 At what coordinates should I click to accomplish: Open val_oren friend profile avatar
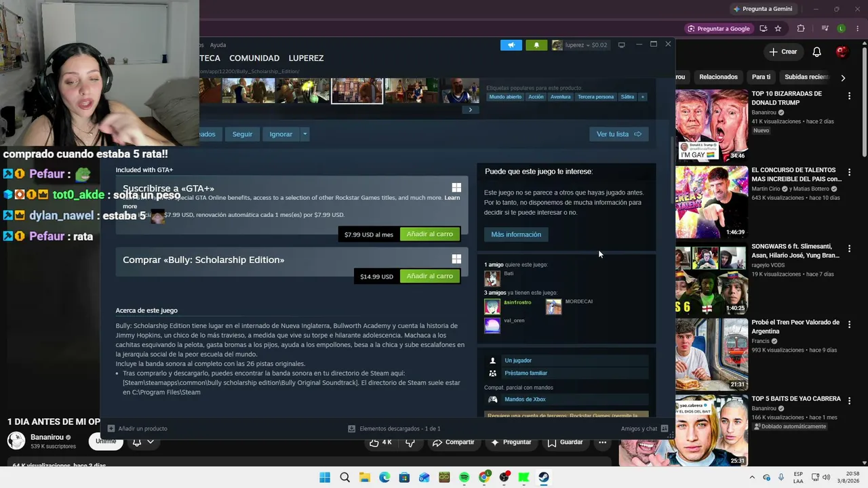[x=492, y=325]
